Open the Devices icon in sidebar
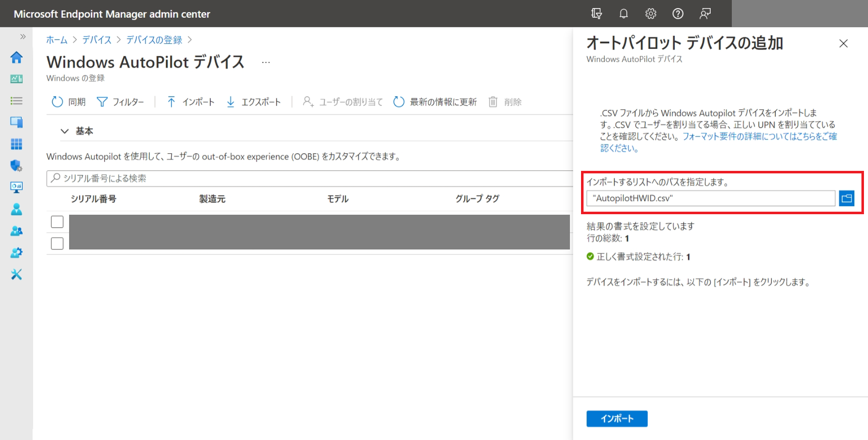This screenshot has width=868, height=440. click(16, 122)
